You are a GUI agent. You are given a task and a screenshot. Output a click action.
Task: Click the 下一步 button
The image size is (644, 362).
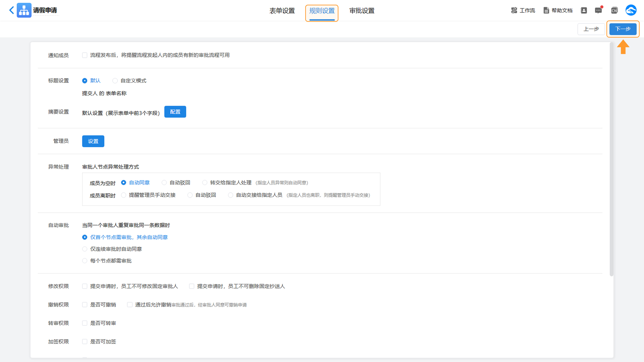click(x=623, y=29)
